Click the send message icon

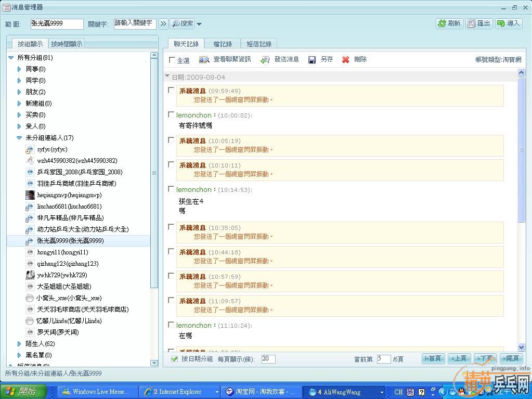click(x=265, y=60)
